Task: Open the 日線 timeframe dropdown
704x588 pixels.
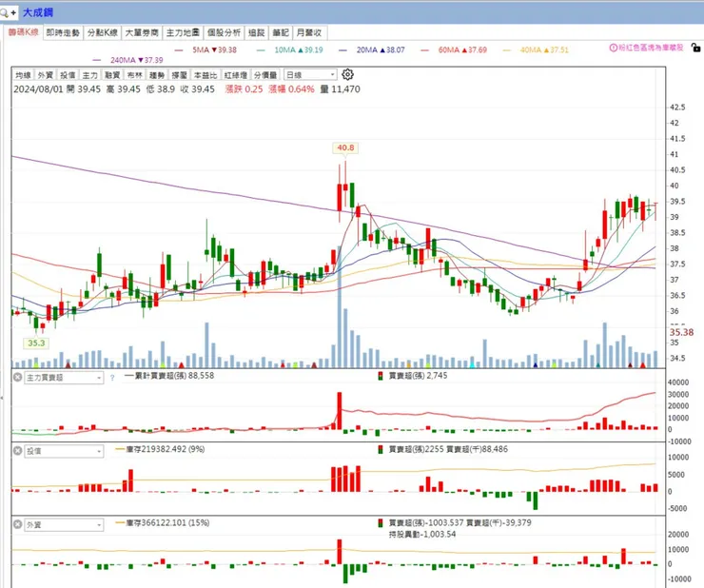Action: tap(310, 75)
